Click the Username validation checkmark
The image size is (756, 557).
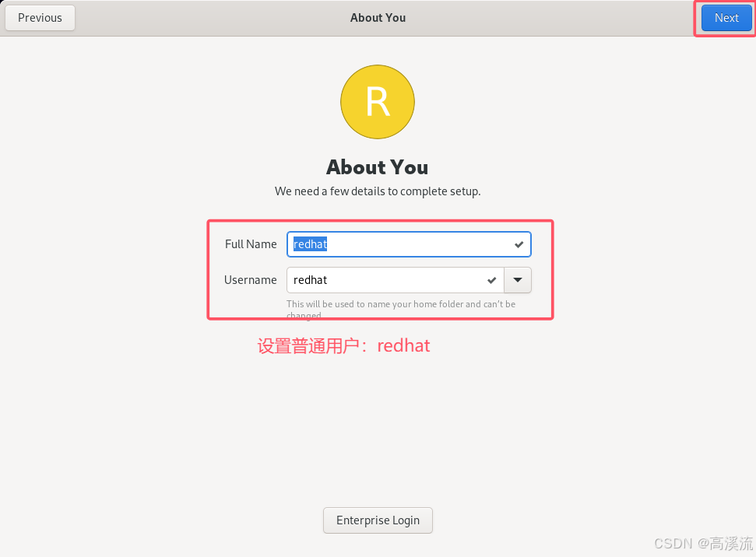click(492, 280)
